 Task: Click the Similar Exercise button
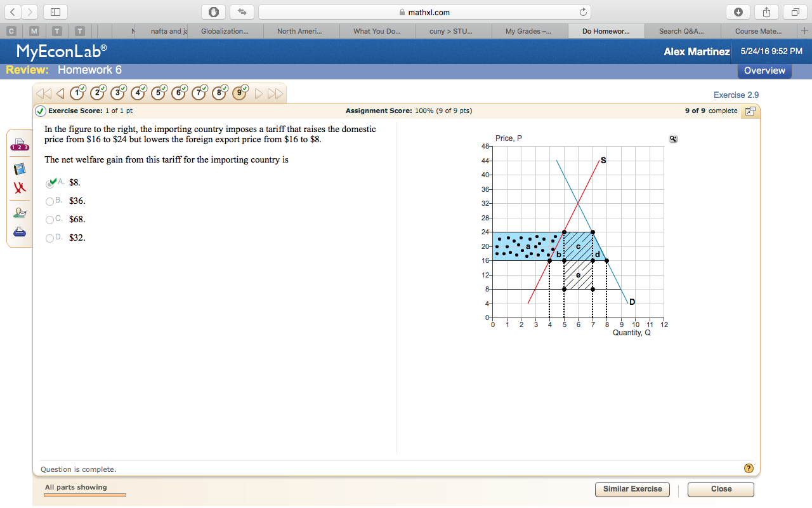(x=632, y=489)
